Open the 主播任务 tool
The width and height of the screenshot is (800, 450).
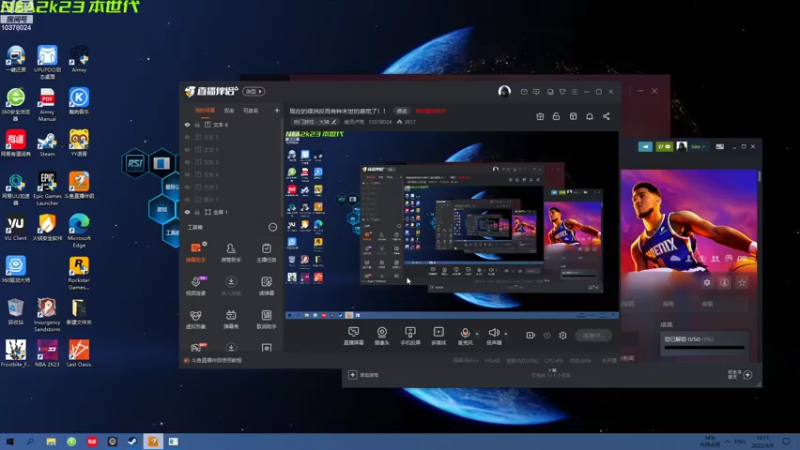tap(266, 252)
